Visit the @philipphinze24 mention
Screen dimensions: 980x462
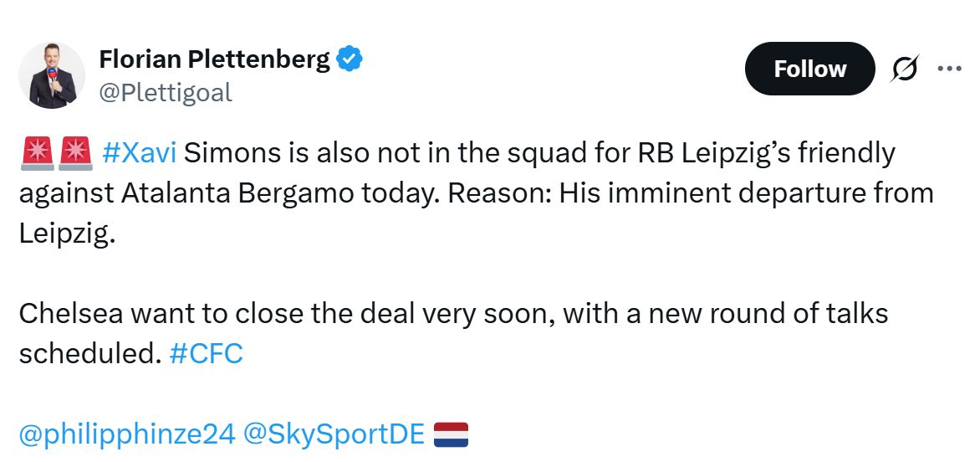coord(126,434)
